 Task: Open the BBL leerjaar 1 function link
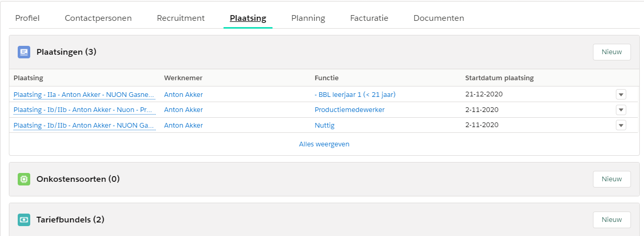(358, 94)
